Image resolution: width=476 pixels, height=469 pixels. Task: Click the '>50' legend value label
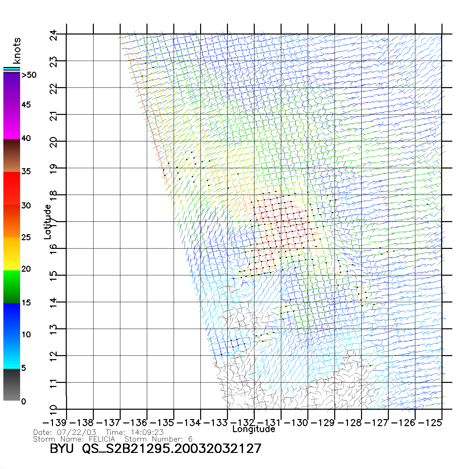pos(29,75)
